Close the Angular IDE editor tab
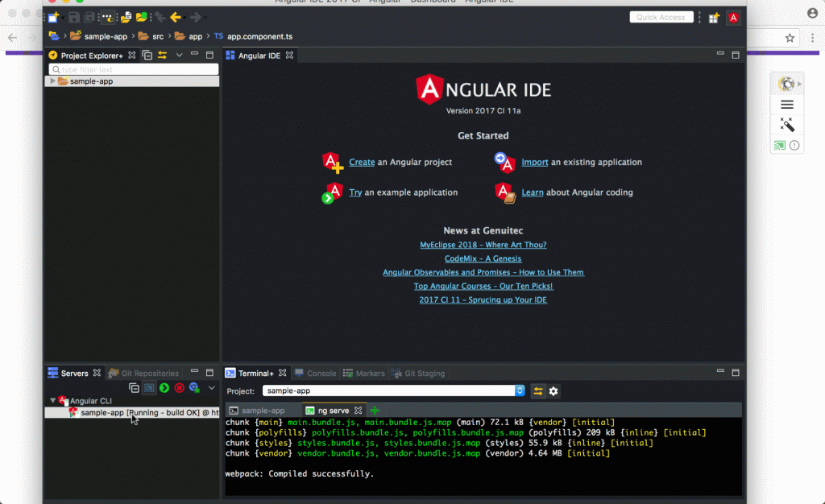The height and width of the screenshot is (504, 825). [289, 56]
